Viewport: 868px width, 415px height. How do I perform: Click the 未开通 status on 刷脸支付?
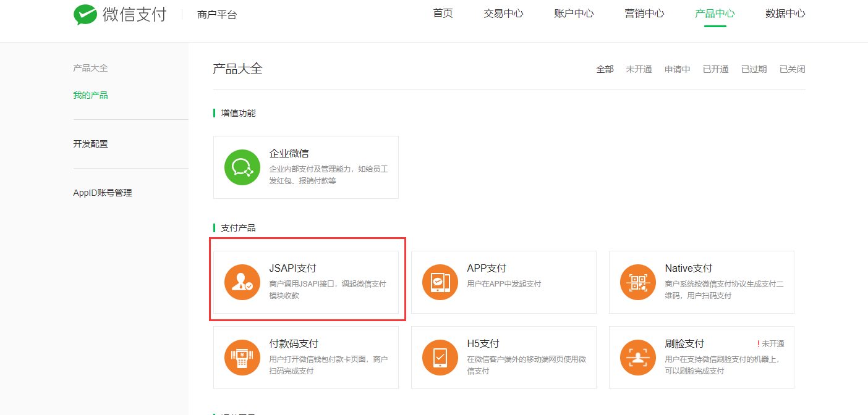(x=771, y=344)
